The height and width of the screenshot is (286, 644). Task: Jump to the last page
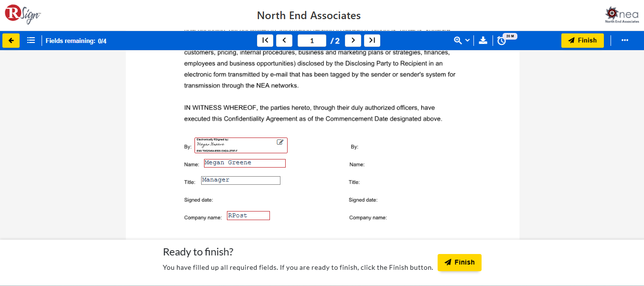click(x=372, y=41)
